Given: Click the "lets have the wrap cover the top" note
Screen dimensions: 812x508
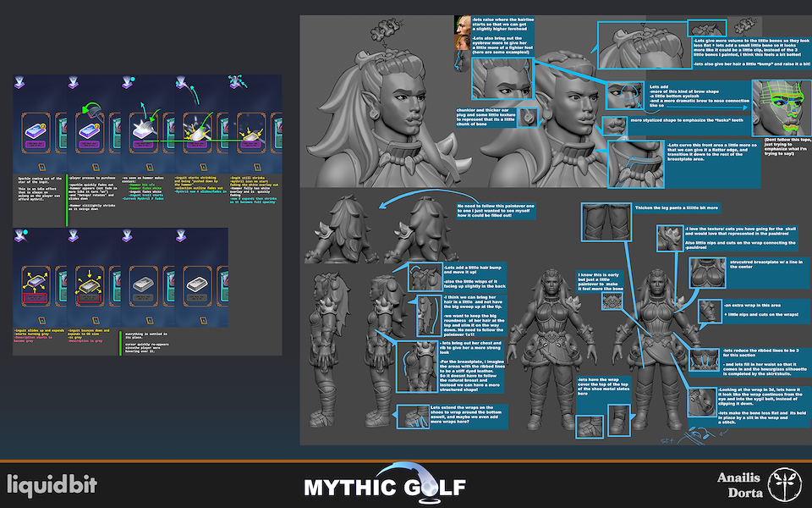Looking at the screenshot, I should tap(603, 387).
